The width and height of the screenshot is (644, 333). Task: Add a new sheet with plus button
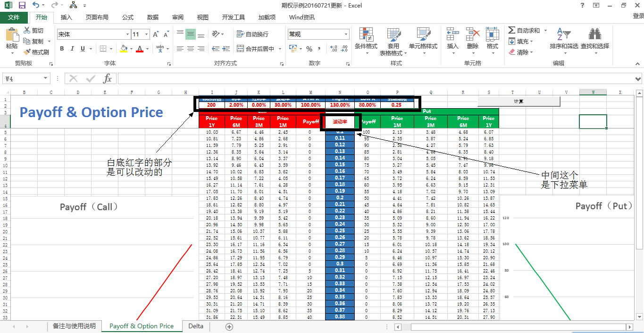[229, 326]
